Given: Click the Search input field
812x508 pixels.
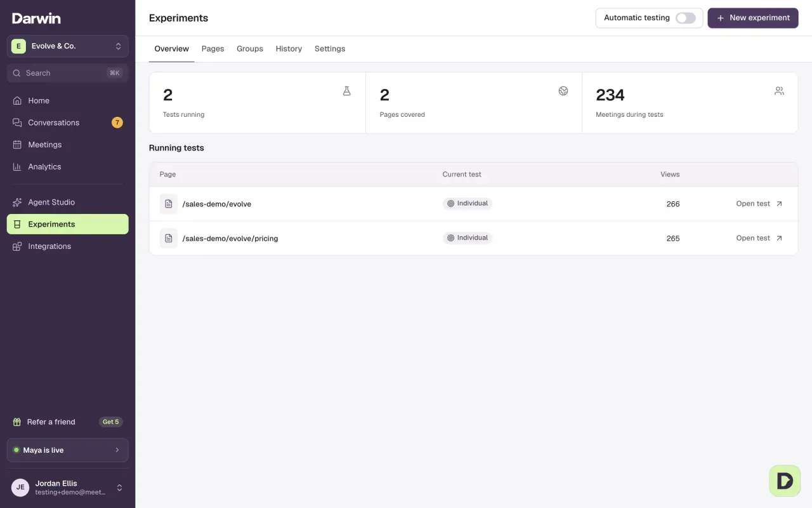Looking at the screenshot, I should 68,73.
